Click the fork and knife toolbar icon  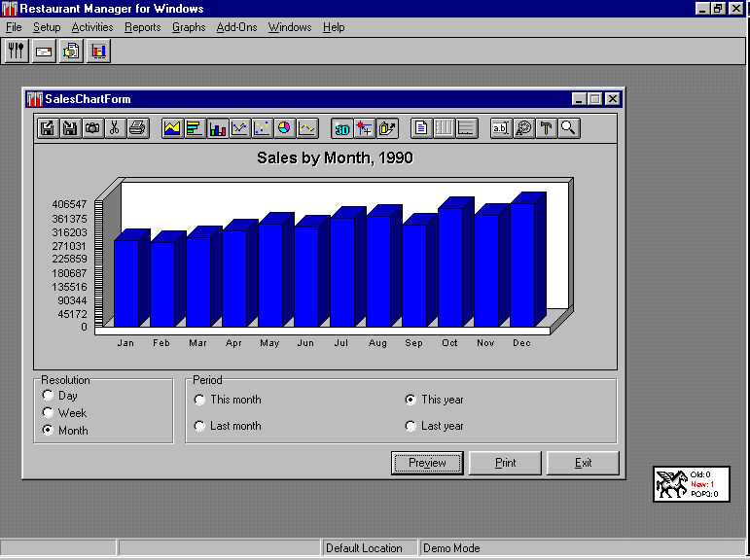(16, 52)
